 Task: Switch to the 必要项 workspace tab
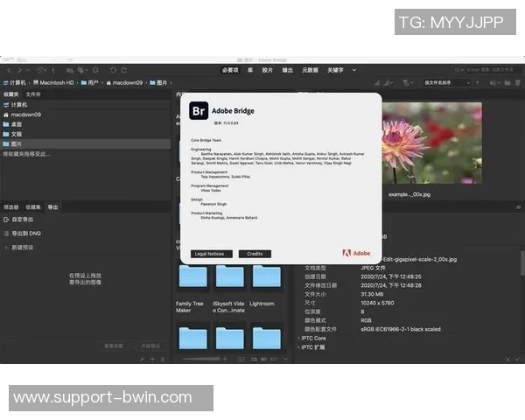click(230, 70)
